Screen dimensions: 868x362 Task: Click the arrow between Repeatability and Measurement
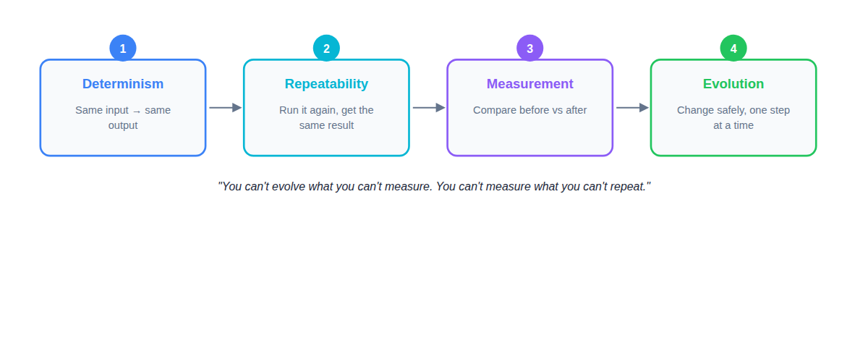pos(428,108)
